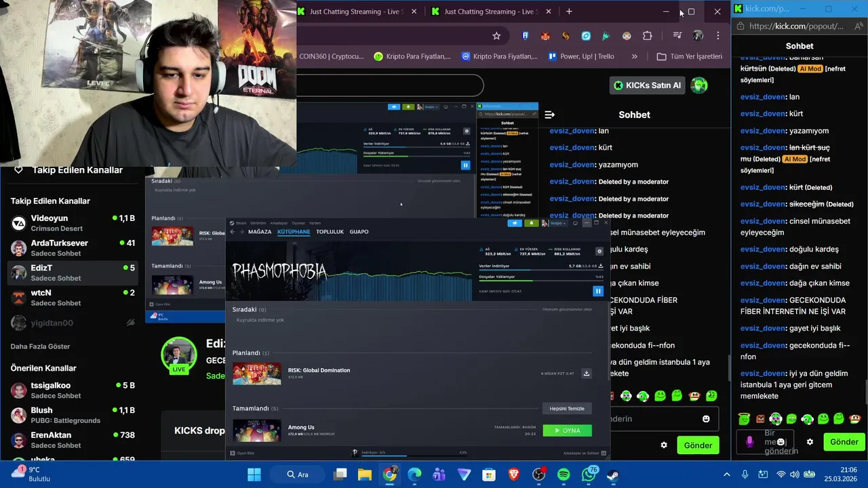Open WhatsApp from taskbar
This screenshot has width=868, height=488.
tap(589, 474)
